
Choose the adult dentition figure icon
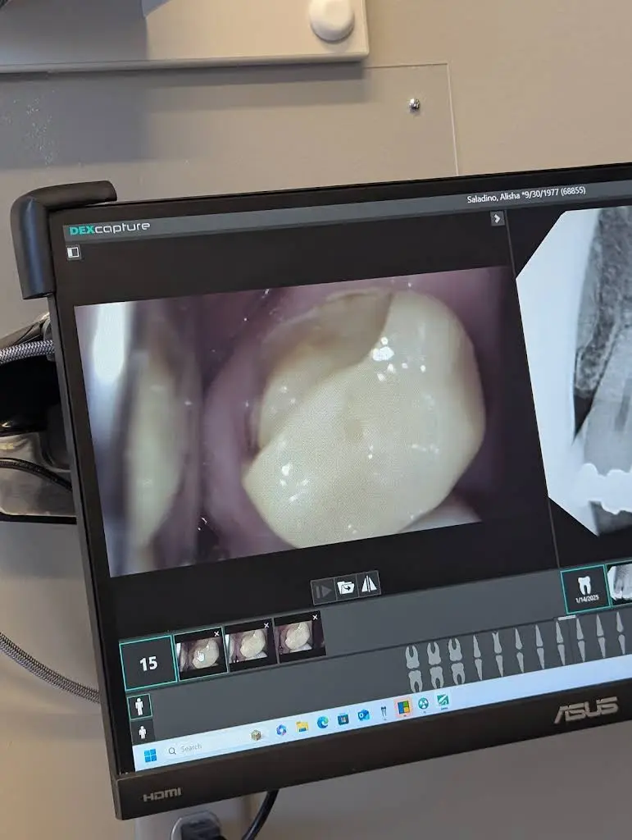(x=139, y=706)
